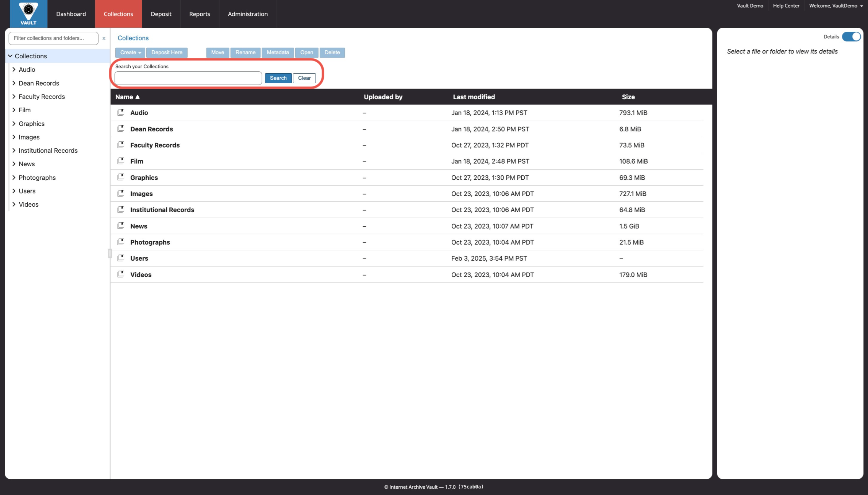
Task: Click collection icon next to Images row
Action: coord(121,193)
